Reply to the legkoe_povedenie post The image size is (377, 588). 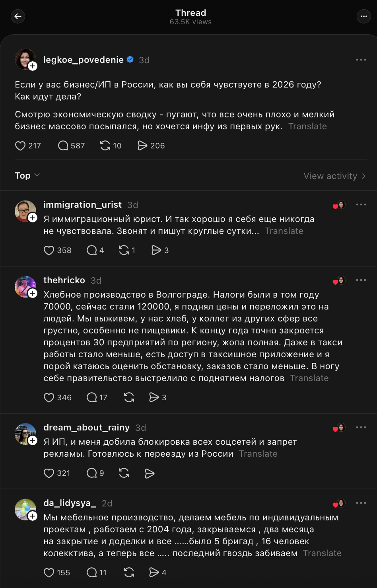(63, 146)
